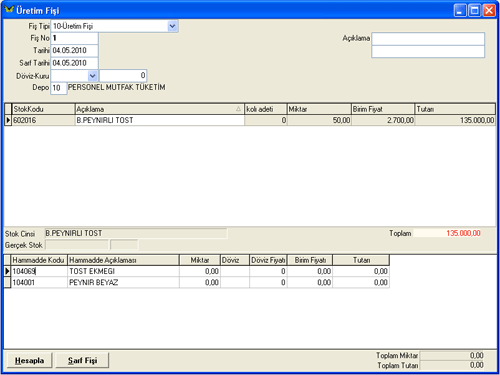Click the Depo code field showing 10
The width and height of the screenshot is (500, 375).
coord(58,88)
